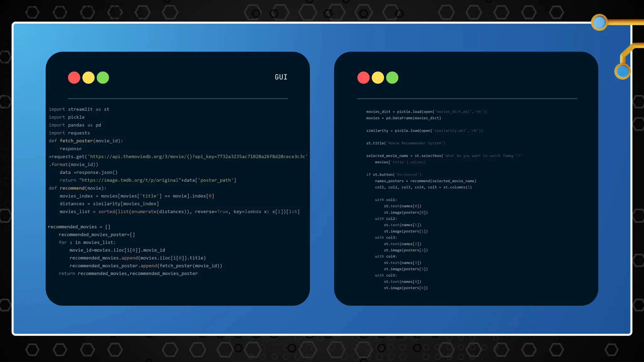
Task: Click the 'st.image(posters[3])' line
Action: 406,269
